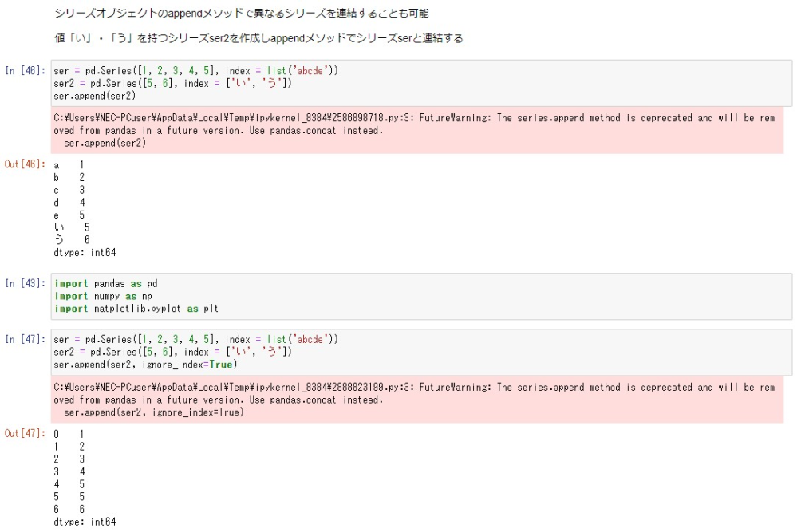Click 'ser.append(ser2, ignore_index=True)' code line in cell 47
This screenshot has width=797, height=532.
[x=145, y=365]
